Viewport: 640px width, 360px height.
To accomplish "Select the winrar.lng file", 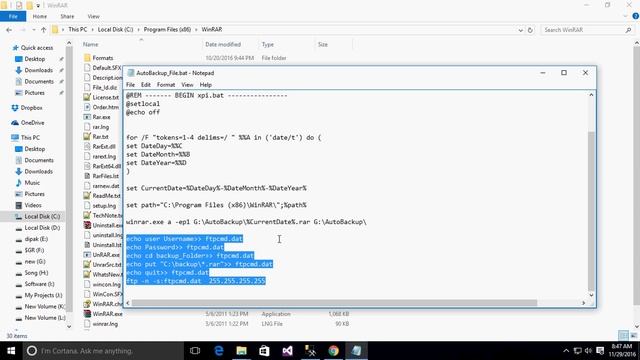I will (x=105, y=324).
